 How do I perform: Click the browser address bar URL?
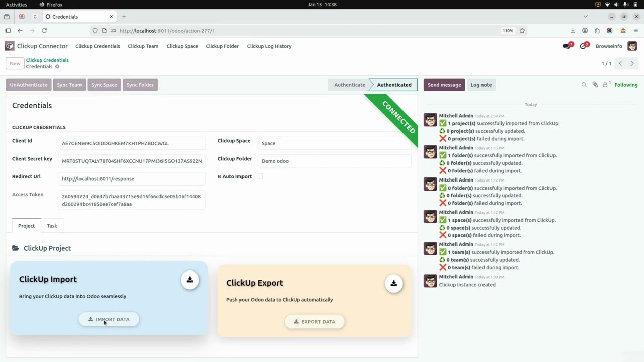click(167, 31)
